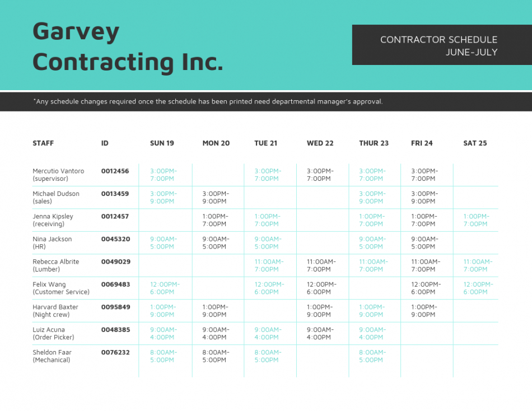Click Rebecca Albrite's Wednesday 11:00AM-7:00PM shift
This screenshot has width=532, height=411.
click(321, 265)
